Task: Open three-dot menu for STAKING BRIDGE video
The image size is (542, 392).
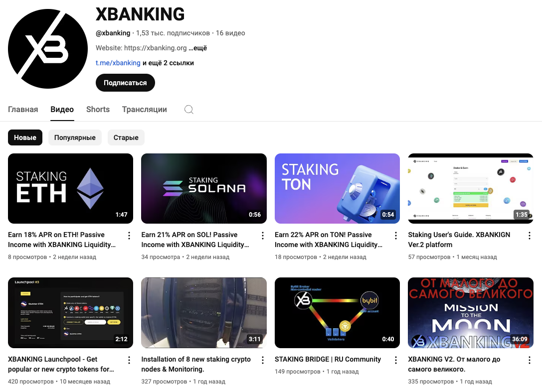Action: (396, 360)
